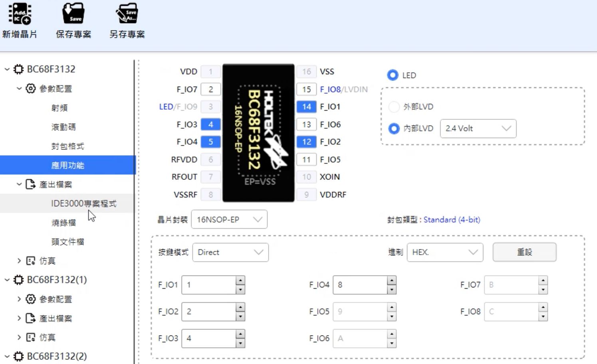Click 仿真 icon under BC68F3132(1)
Screen dimensions: 597x364
pos(30,337)
